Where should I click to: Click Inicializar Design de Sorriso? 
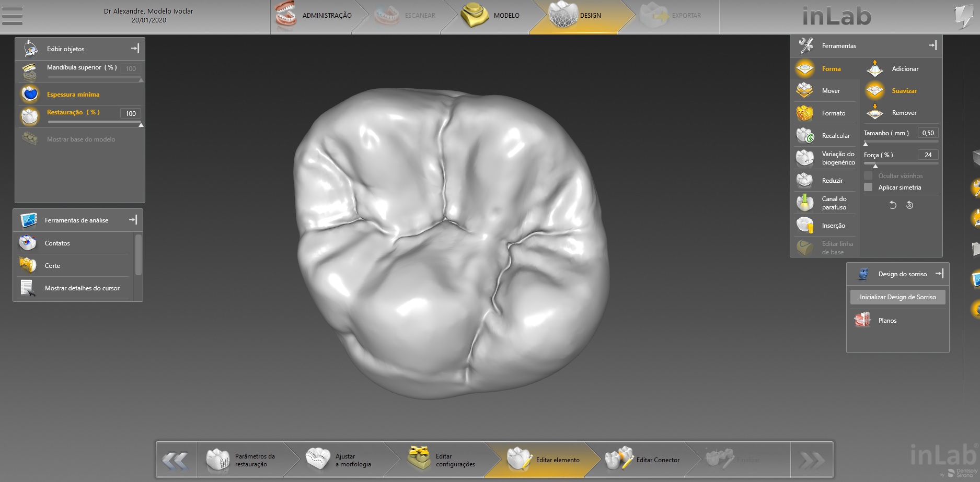coord(897,297)
